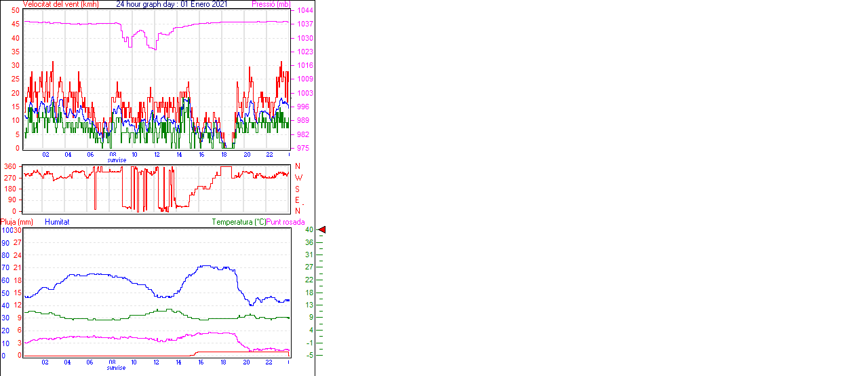The height and width of the screenshot is (376, 868).
Task: Click the red triangle marker beside temperature scale
Action: pyautogui.click(x=322, y=230)
